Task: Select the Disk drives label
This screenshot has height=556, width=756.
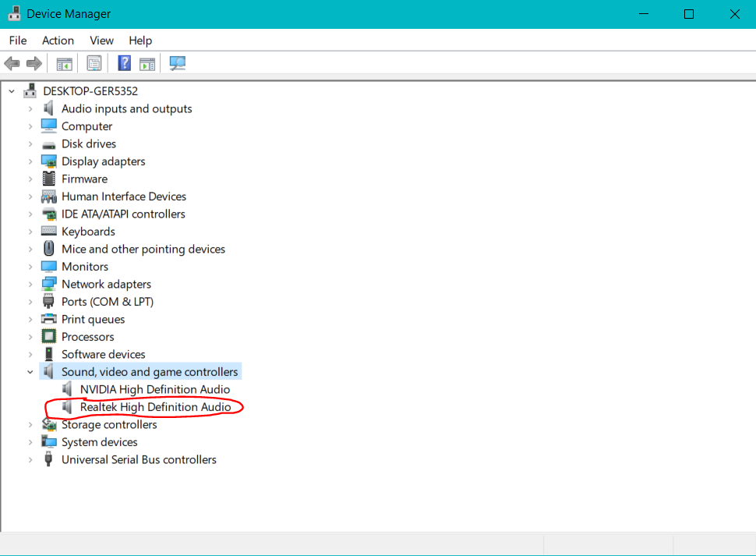Action: coord(89,143)
